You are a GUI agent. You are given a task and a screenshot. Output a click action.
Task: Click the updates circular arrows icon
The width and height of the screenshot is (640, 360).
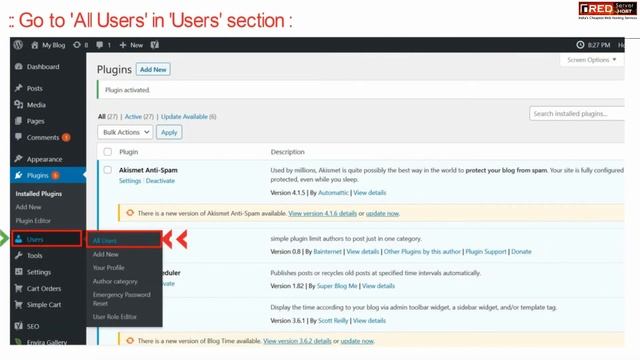(x=77, y=45)
